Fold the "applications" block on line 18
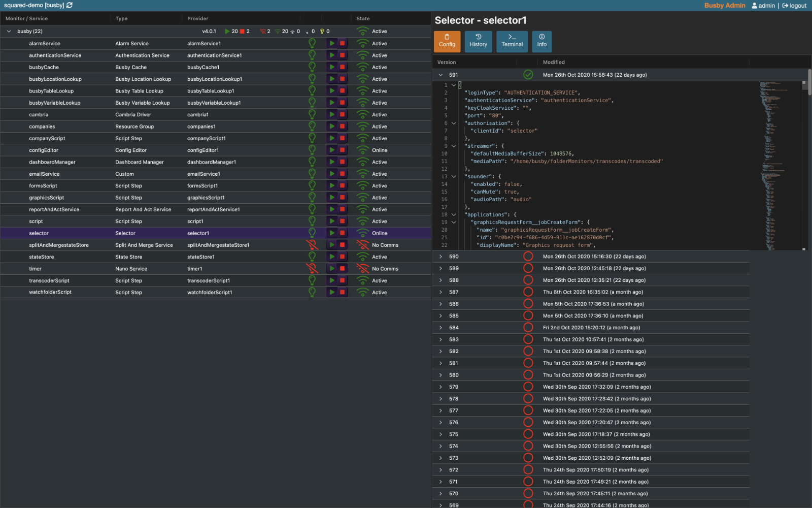This screenshot has height=508, width=812. (454, 214)
